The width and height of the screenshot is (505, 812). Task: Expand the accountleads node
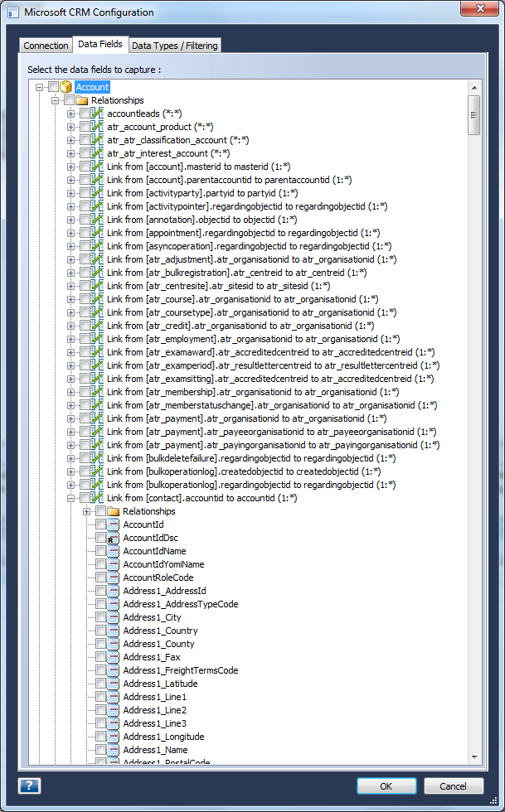(71, 114)
